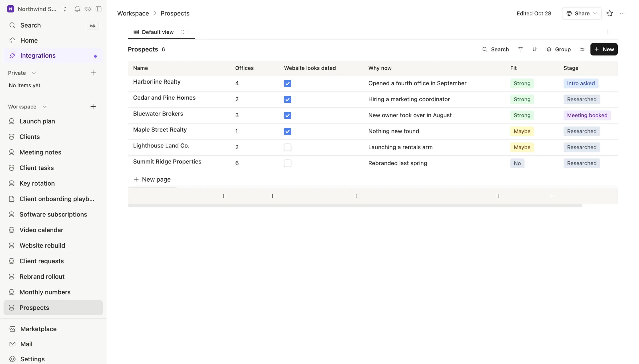Screen dimensions: 639x364
Task: Star this page as favorite
Action: (x=610, y=13)
